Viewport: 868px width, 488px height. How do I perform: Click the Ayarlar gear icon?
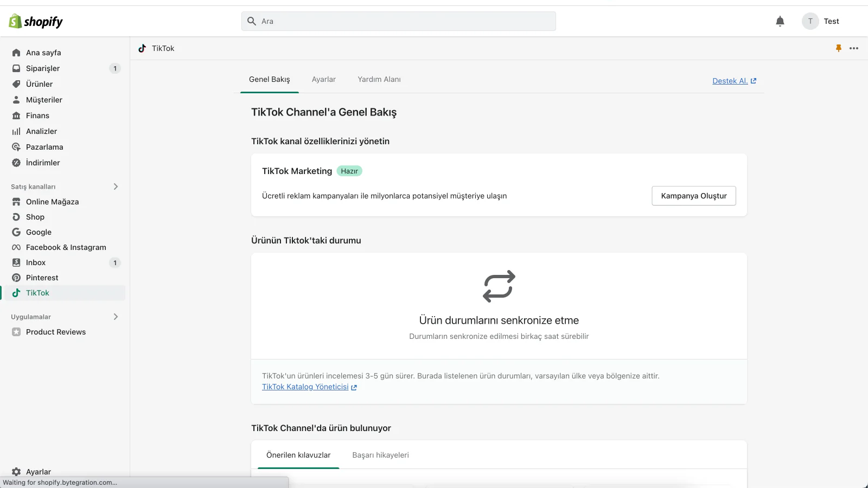[16, 472]
